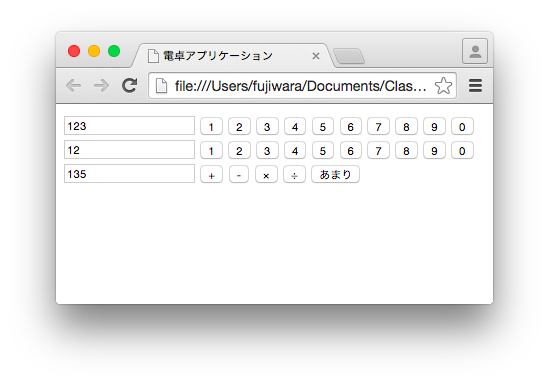Go back using the back arrow

pos(74,85)
